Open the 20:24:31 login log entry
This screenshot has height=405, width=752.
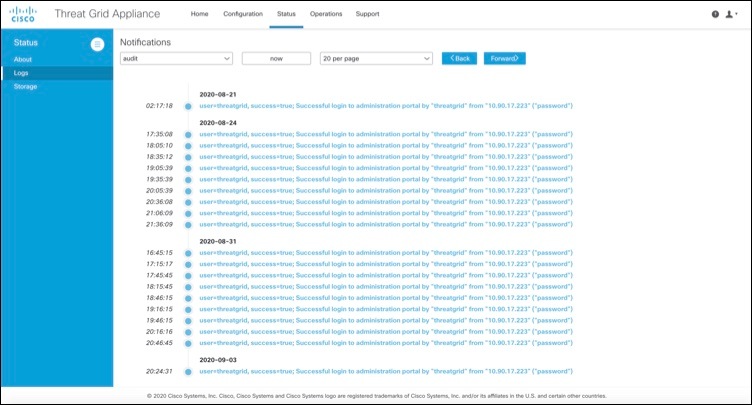pos(386,371)
